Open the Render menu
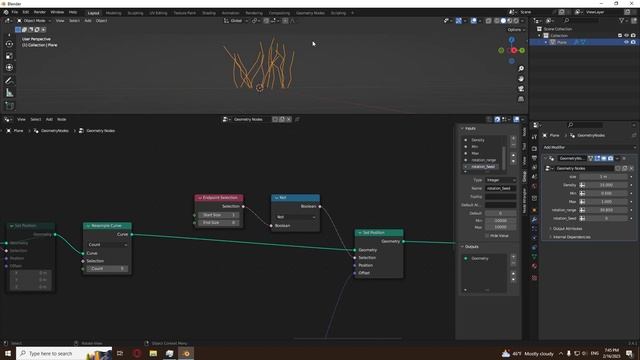 40,12
